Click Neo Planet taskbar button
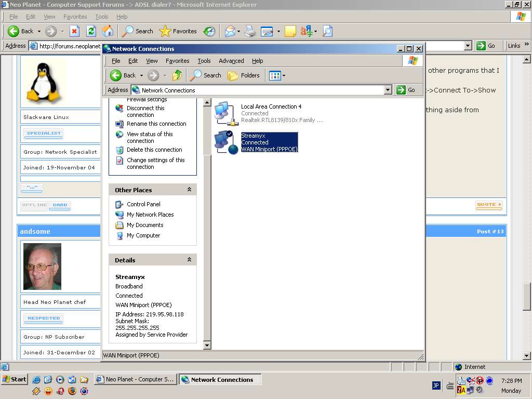 click(135, 379)
